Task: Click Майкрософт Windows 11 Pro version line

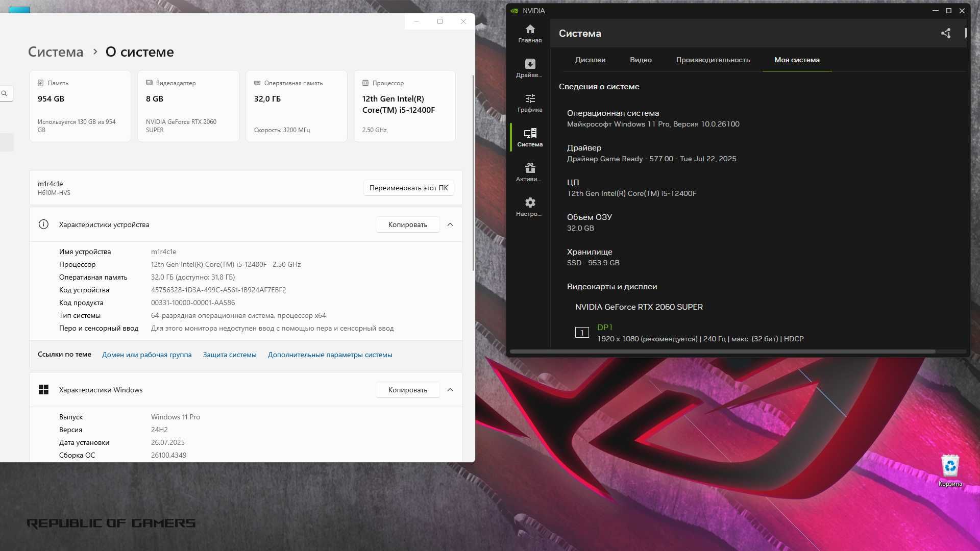Action: point(653,124)
